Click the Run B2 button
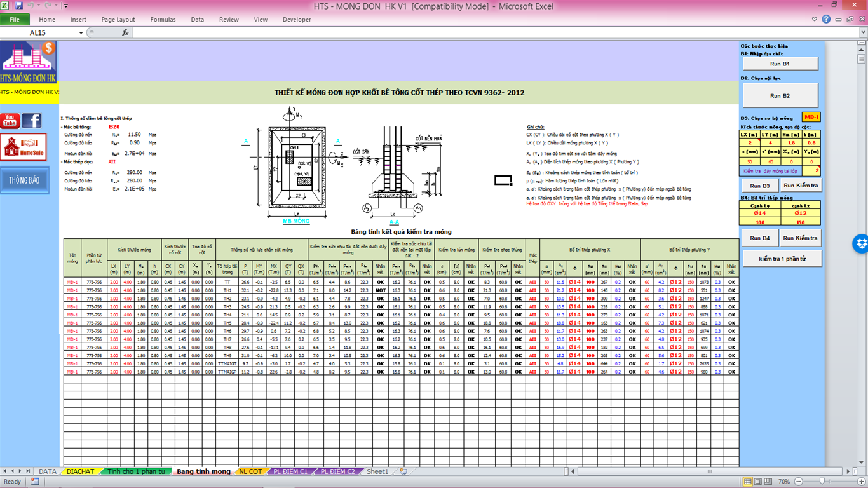 [780, 96]
